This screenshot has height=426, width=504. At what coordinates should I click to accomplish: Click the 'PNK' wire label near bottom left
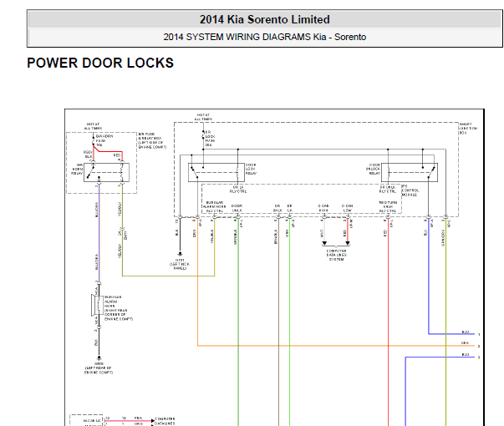pos(138,418)
